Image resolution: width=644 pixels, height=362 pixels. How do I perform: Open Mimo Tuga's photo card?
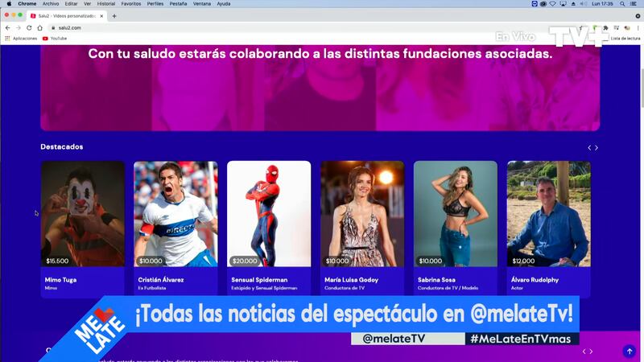pos(83,214)
